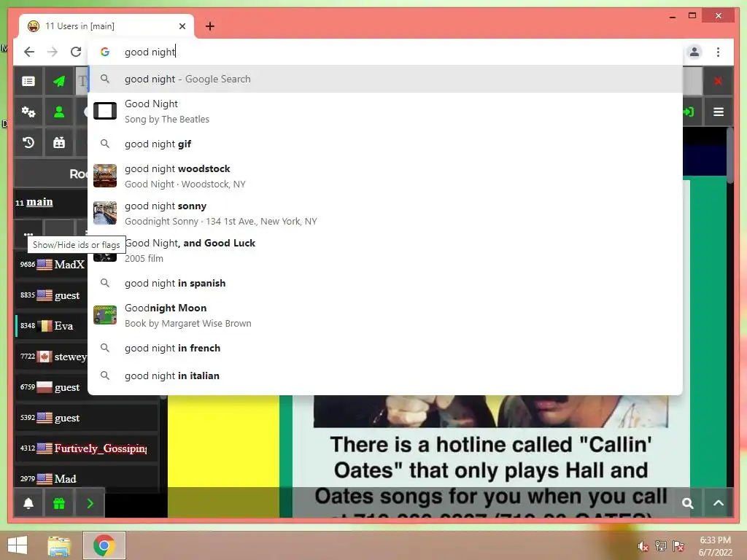Pick 'good night in french' suggestion
Viewport: 747px width, 560px height.
click(385, 348)
